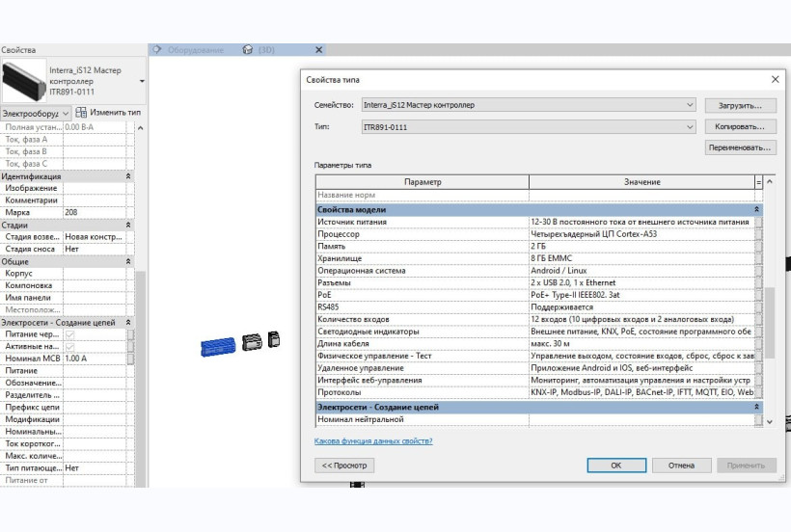This screenshot has width=791, height=532.
Task: Collapse Электросети - Создание цепей group in Properties
Action: (128, 323)
